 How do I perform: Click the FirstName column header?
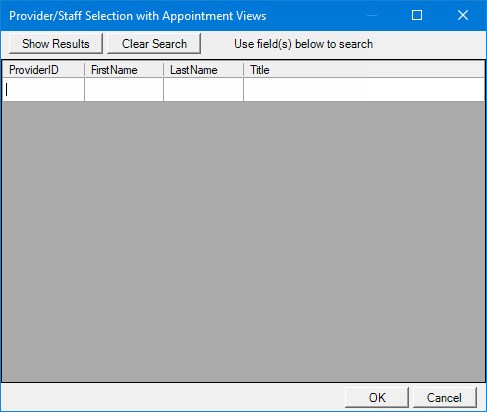(x=124, y=70)
